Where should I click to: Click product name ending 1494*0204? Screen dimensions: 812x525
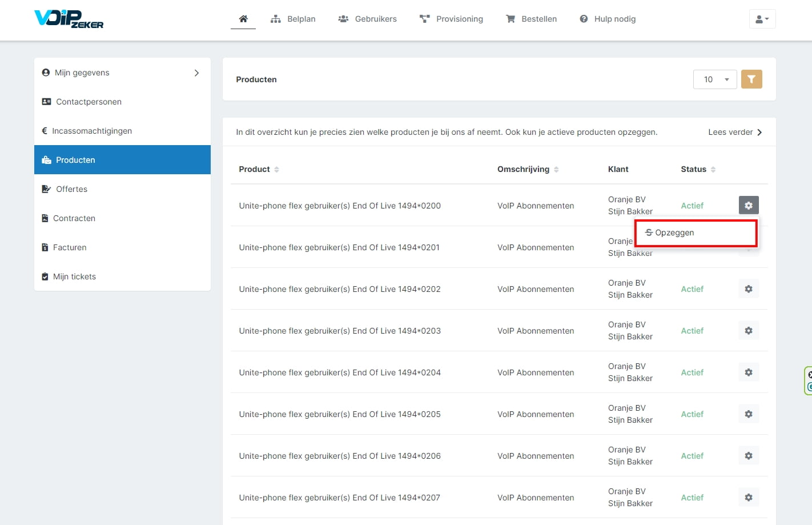tap(340, 372)
